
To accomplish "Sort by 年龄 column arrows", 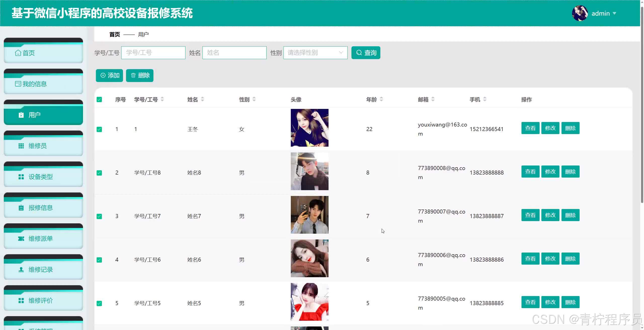I will 381,99.
